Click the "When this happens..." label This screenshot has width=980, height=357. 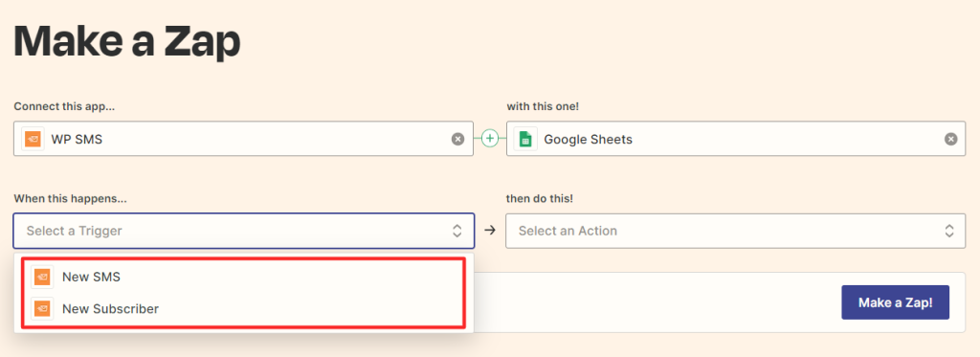click(x=70, y=198)
